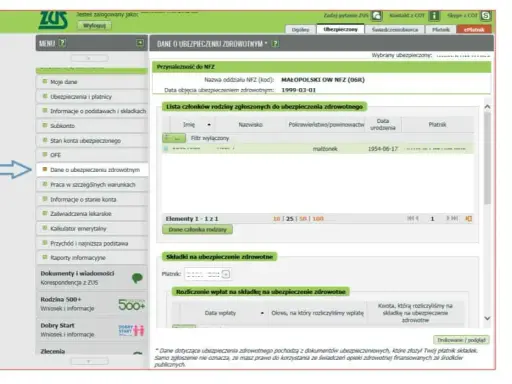The width and height of the screenshot is (512, 384).
Task: Click the małżonek cell in family list
Action: [x=325, y=149]
